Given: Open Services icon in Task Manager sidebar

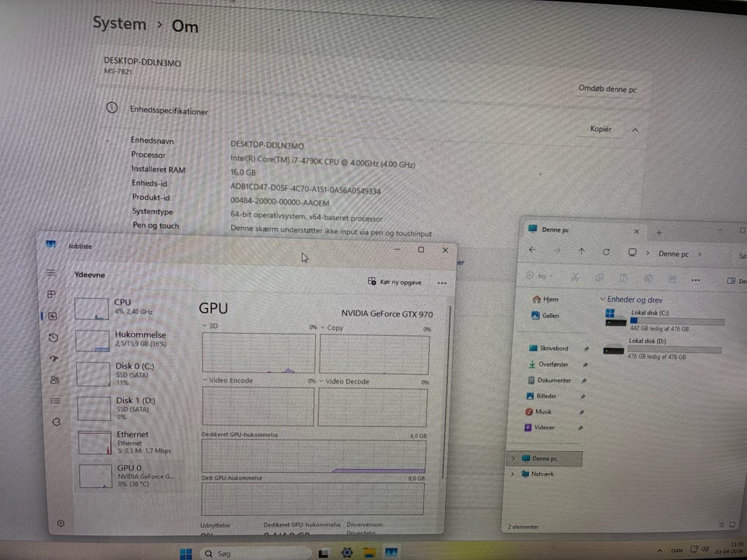Looking at the screenshot, I should click(x=56, y=422).
